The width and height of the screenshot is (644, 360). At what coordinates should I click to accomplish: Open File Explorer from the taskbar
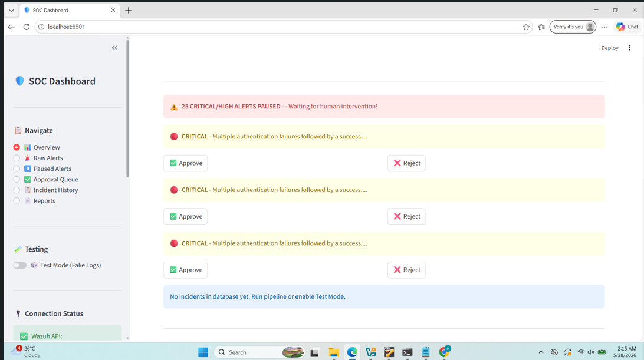tap(334, 352)
